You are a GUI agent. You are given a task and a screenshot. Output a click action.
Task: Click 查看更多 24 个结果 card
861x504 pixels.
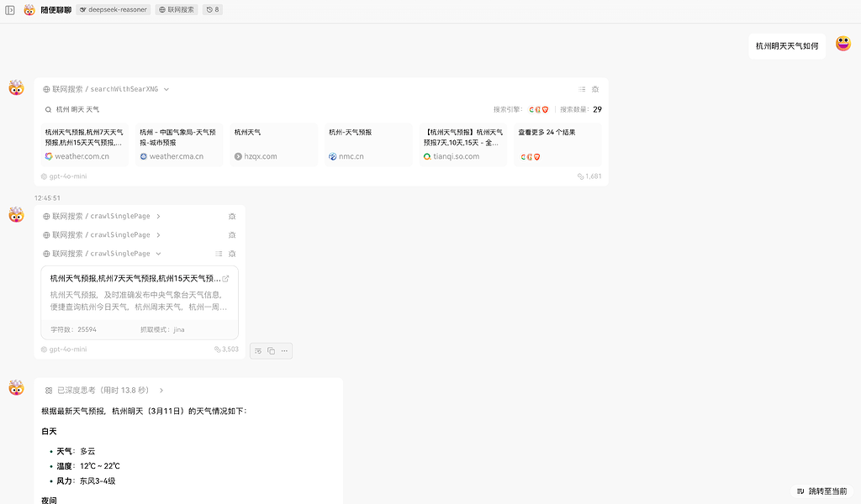point(557,144)
